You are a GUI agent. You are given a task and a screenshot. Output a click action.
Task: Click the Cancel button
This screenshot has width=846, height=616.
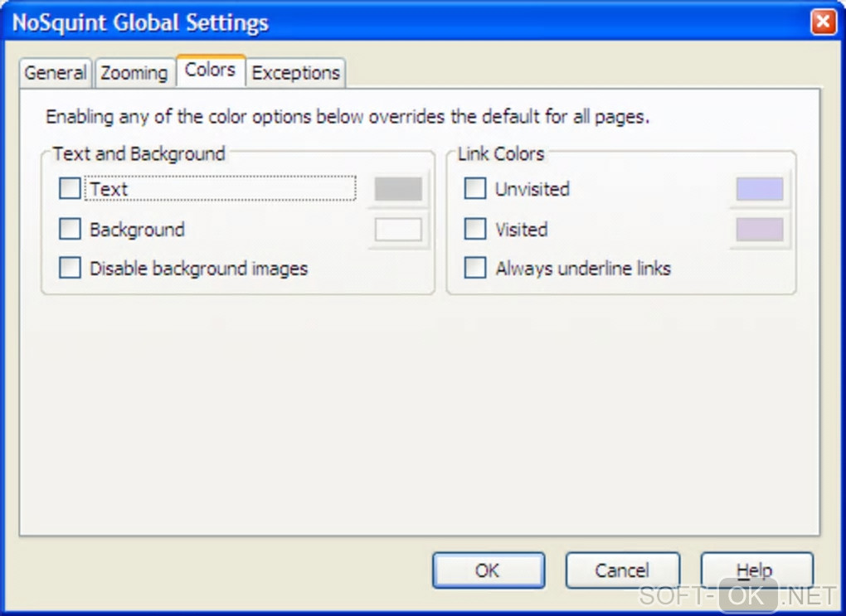click(x=622, y=570)
